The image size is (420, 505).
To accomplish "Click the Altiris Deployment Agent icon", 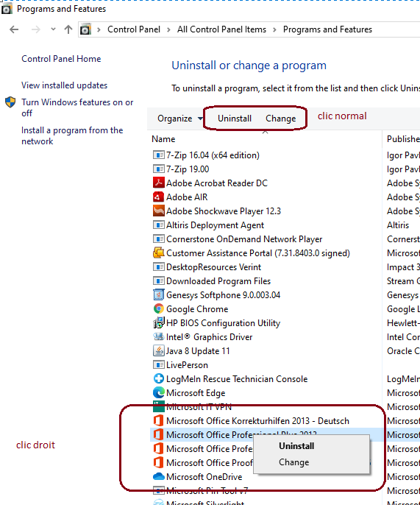I will tap(158, 225).
